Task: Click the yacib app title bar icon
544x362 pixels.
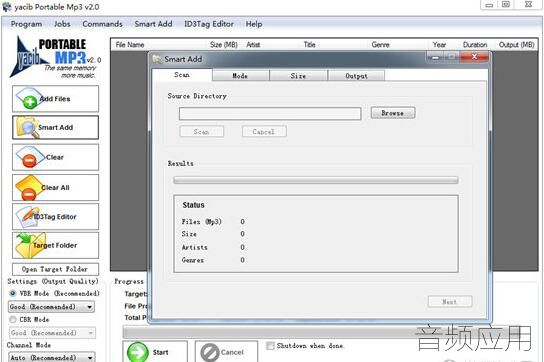Action: [7, 7]
